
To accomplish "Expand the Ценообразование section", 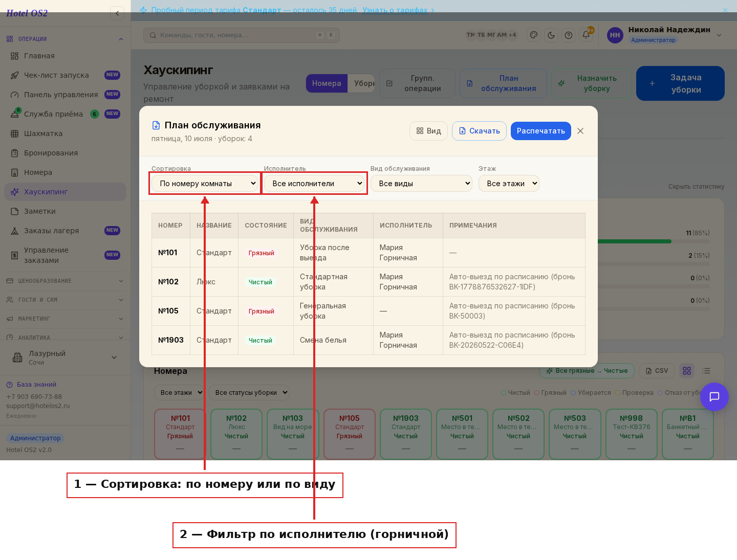I will pyautogui.click(x=65, y=281).
